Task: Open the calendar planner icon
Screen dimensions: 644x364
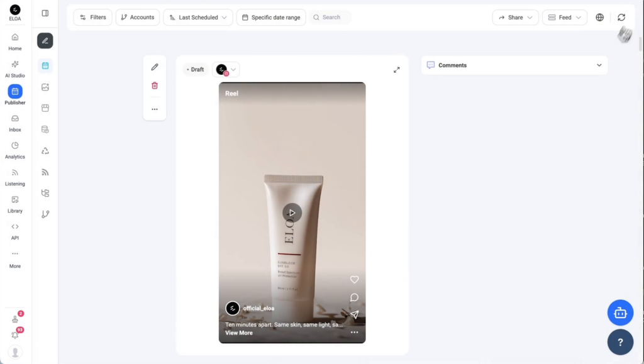Action: [45, 65]
